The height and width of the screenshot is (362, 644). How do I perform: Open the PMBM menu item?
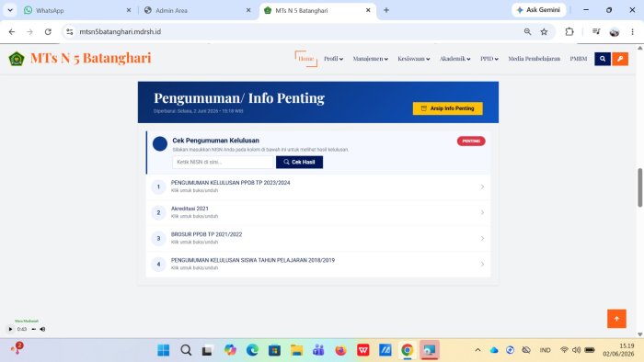tap(579, 59)
